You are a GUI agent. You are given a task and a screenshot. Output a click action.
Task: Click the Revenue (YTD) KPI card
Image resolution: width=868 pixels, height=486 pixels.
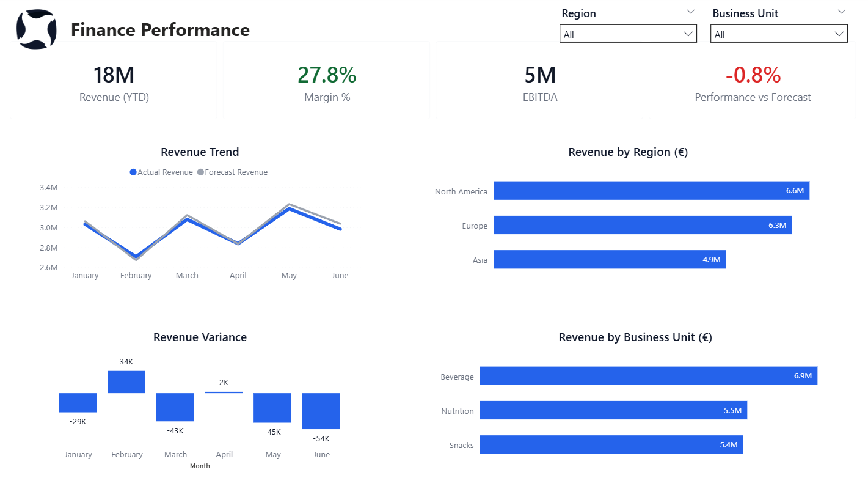point(113,81)
